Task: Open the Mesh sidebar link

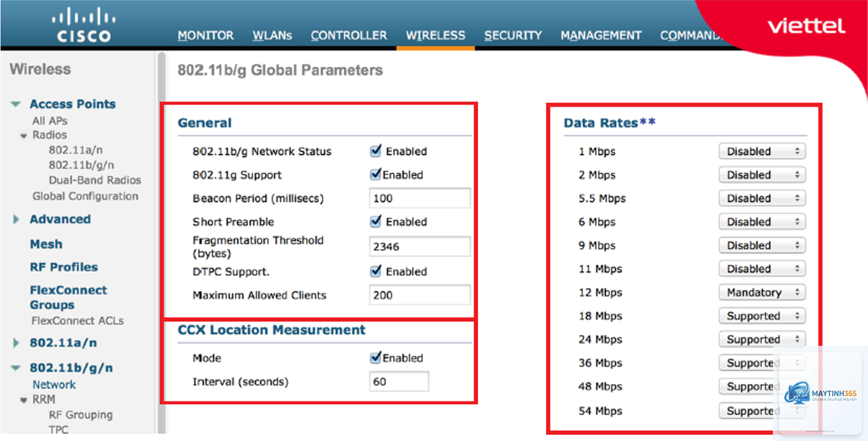Action: (x=46, y=244)
